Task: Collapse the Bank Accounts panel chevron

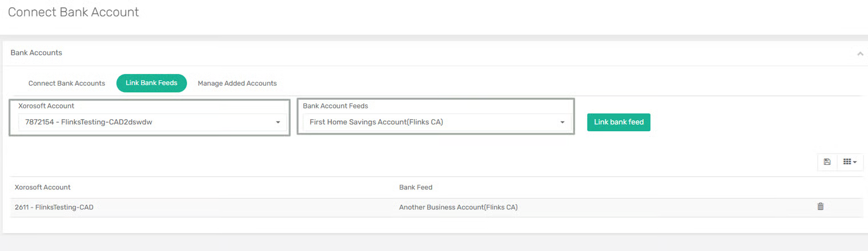Action: click(860, 53)
